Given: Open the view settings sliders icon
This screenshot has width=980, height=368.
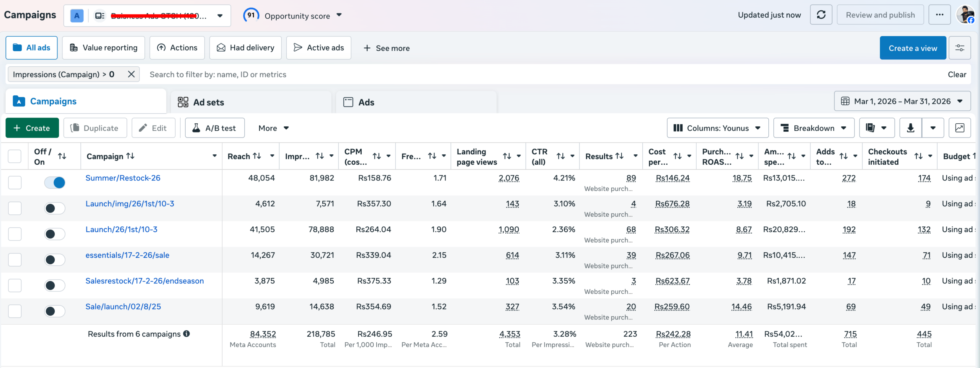Looking at the screenshot, I should click(x=960, y=48).
